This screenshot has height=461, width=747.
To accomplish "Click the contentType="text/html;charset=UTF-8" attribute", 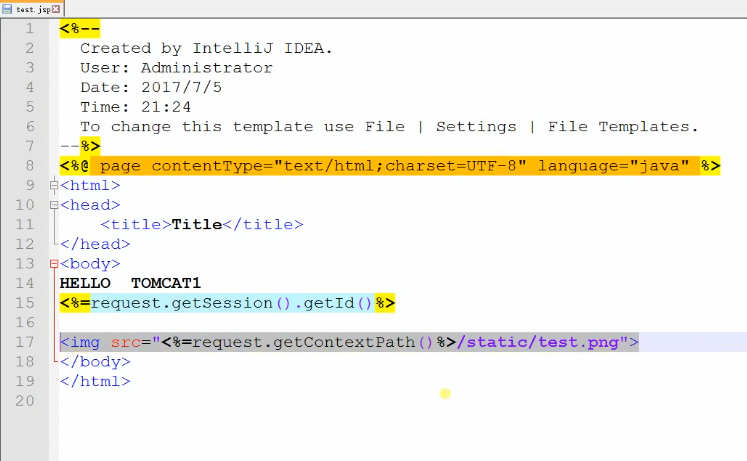I will click(339, 166).
